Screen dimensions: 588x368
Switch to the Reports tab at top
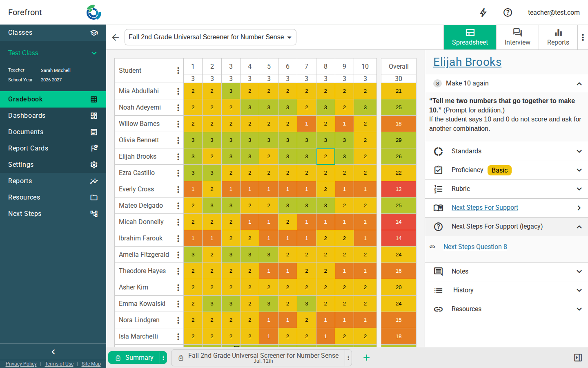point(558,37)
